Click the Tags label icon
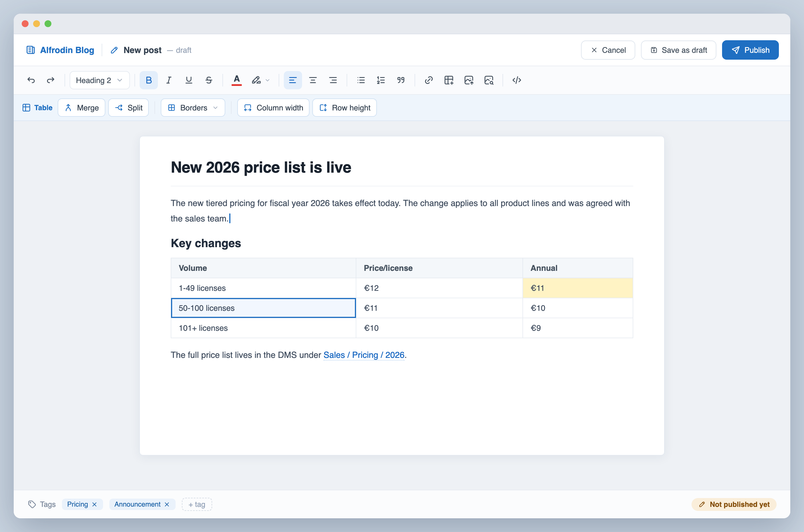This screenshot has height=532, width=804. [32, 505]
